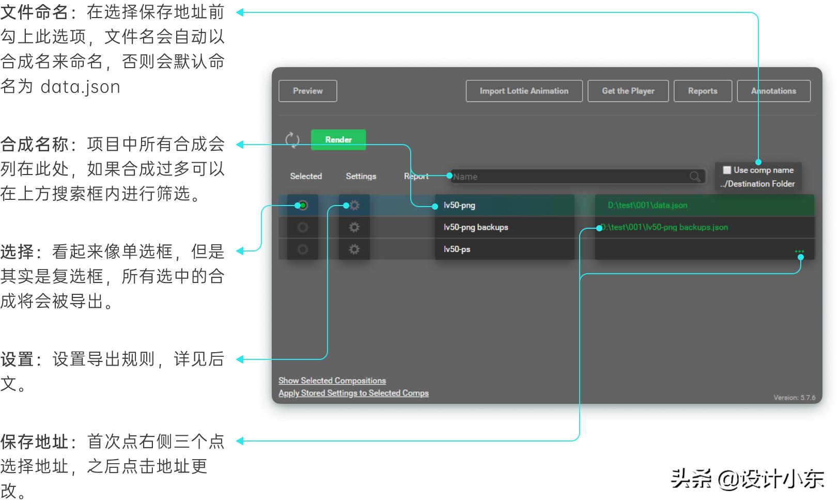This screenshot has height=504, width=839.
Task: Click the Settings column header
Action: click(x=361, y=176)
